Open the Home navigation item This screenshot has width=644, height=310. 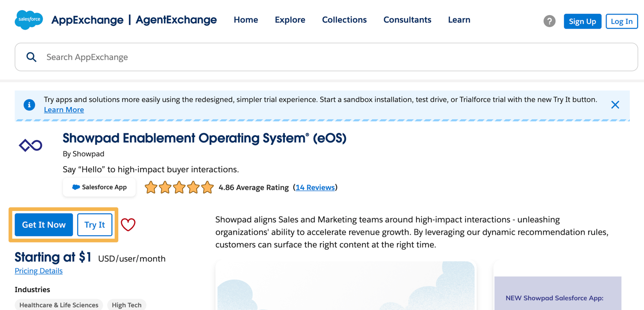click(246, 20)
